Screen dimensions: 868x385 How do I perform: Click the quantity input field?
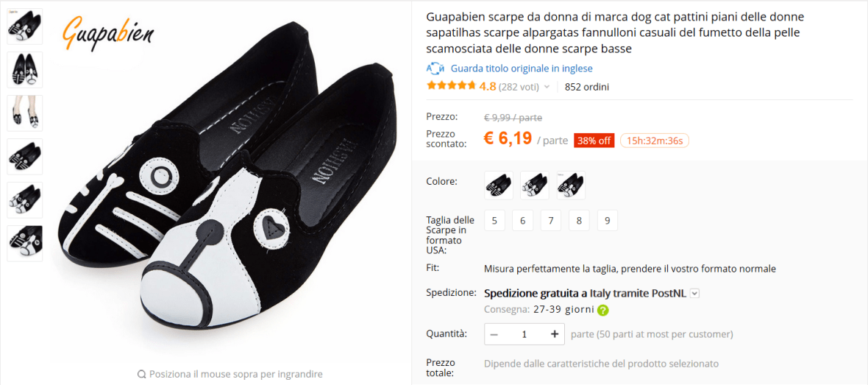(524, 334)
